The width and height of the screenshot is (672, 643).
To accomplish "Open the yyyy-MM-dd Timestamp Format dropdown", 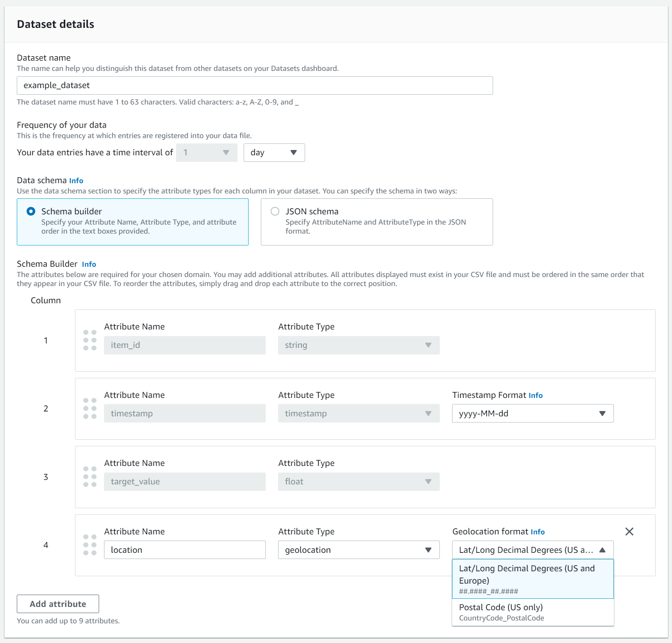I will pos(602,413).
